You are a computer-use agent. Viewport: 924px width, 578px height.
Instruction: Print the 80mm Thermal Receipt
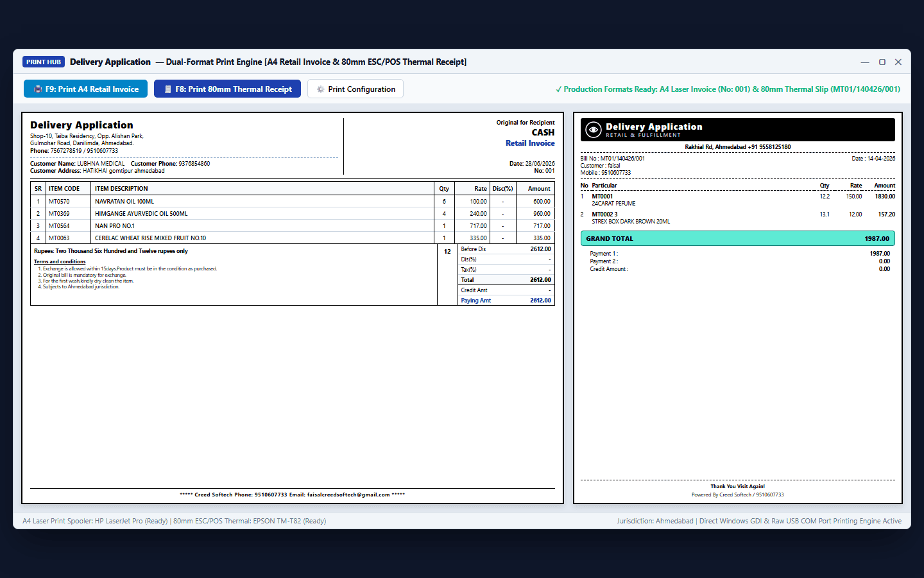tap(227, 89)
